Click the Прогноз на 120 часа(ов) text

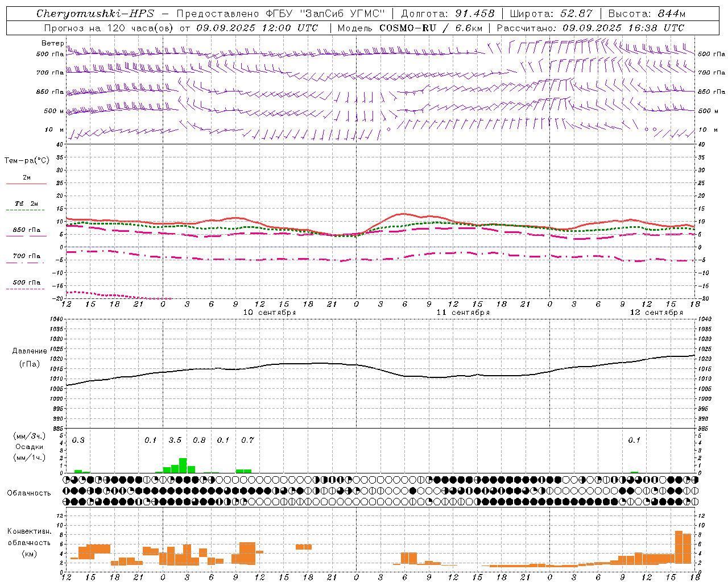tap(108, 28)
